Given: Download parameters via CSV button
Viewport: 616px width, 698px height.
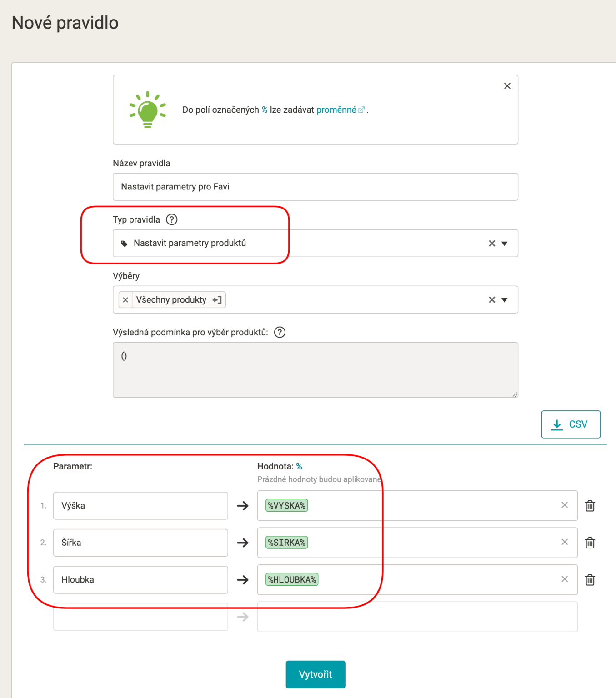Looking at the screenshot, I should click(571, 424).
